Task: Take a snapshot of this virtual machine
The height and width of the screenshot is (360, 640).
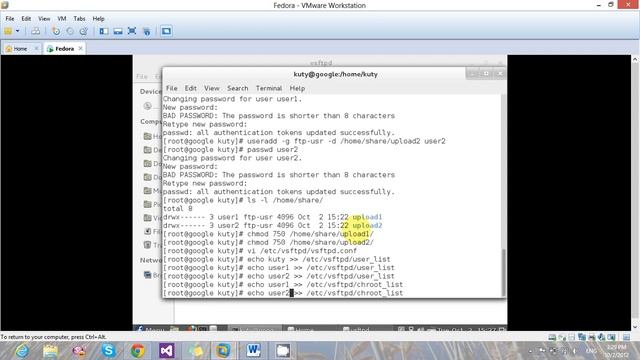Action: [56, 31]
